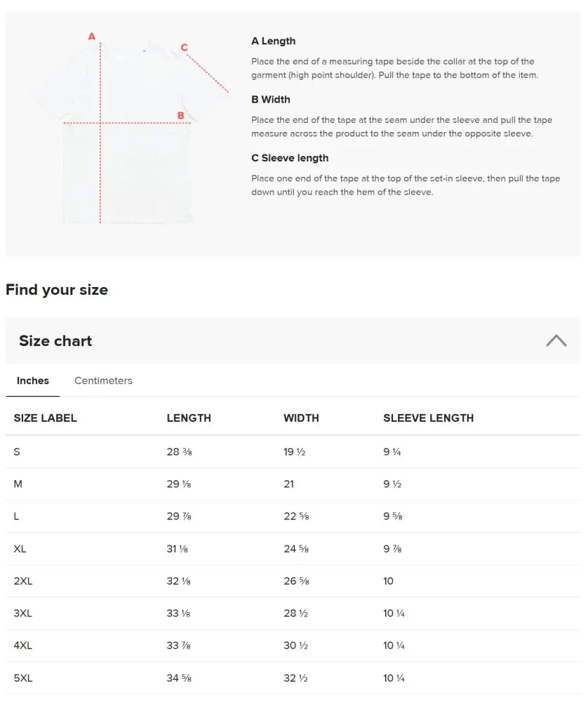Select the Inches tab
Screen dimensions: 588x702
click(x=33, y=380)
